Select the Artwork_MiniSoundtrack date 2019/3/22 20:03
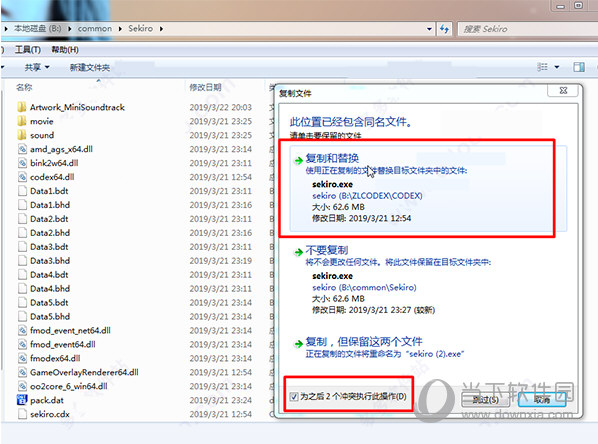 [x=220, y=107]
